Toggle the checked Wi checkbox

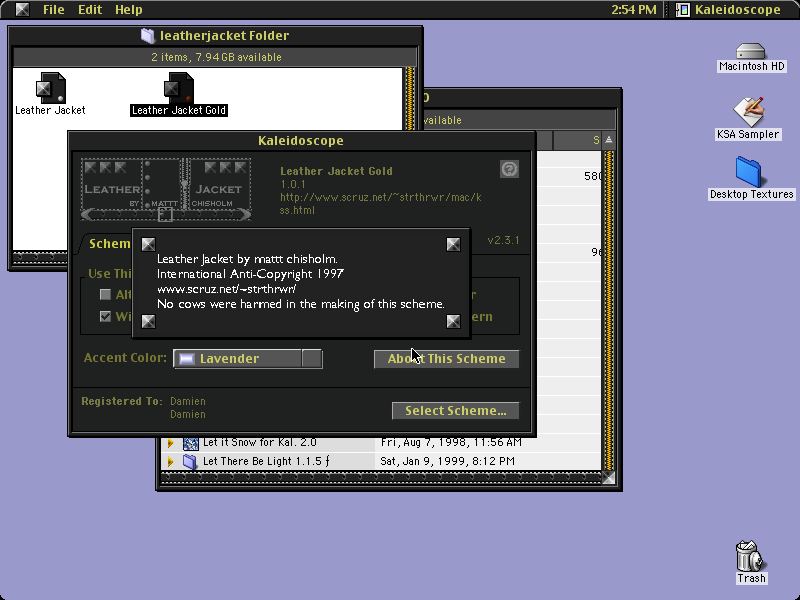click(105, 316)
